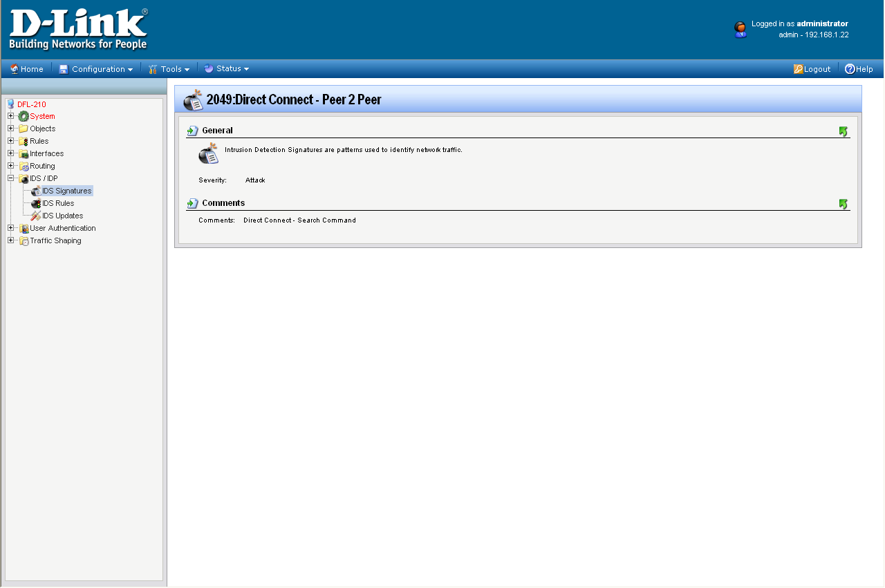Viewport: 885px width, 588px height.
Task: Open the Configuration dropdown menu
Action: (96, 69)
